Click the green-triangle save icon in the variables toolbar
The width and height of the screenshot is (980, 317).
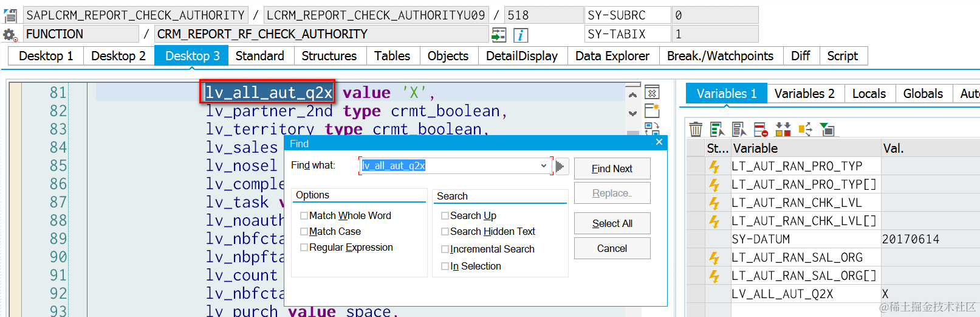pos(827,129)
